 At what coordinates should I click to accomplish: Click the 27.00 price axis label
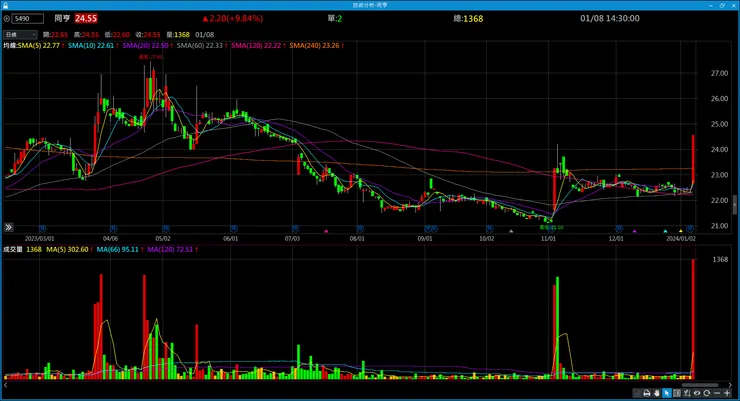tap(719, 73)
